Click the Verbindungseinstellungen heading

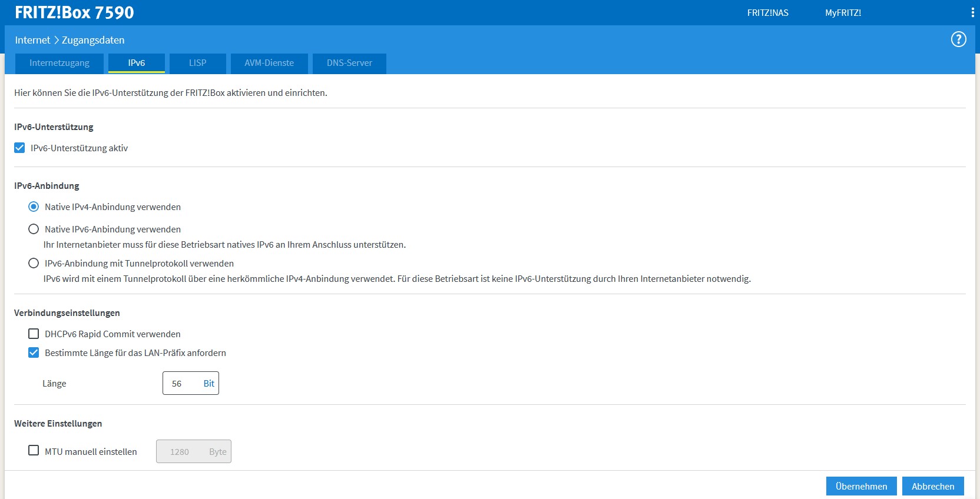tap(67, 313)
